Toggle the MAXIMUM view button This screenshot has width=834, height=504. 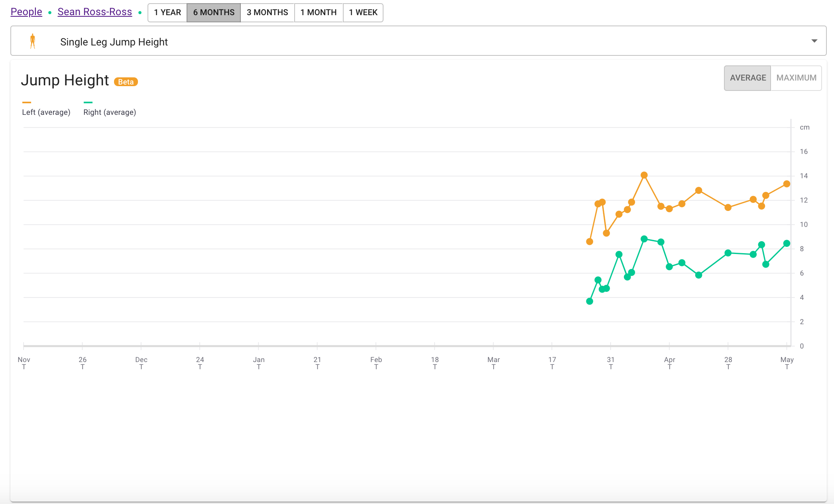796,78
